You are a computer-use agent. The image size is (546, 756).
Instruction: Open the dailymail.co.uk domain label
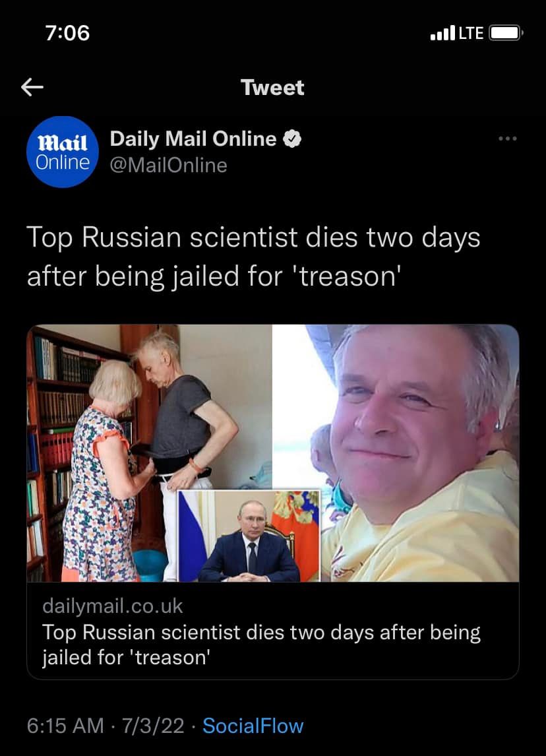113,606
